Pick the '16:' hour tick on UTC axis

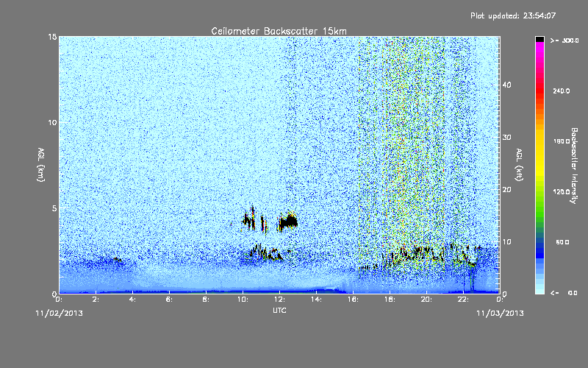pyautogui.click(x=354, y=300)
